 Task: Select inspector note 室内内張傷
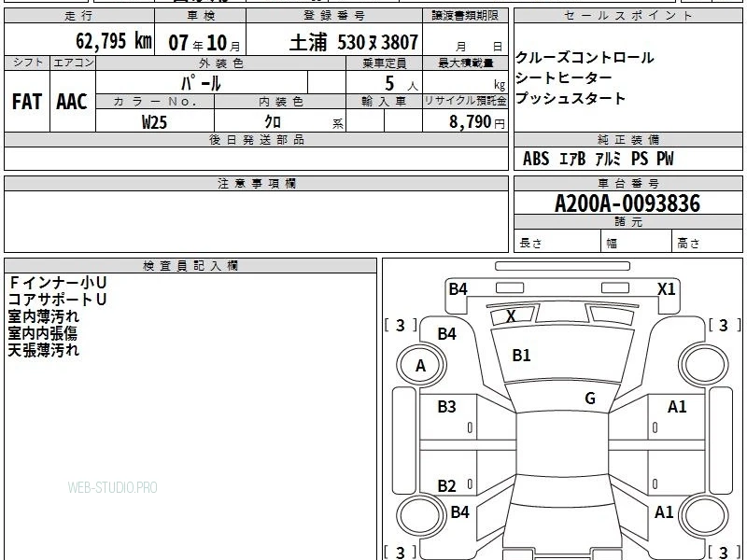pos(42,333)
